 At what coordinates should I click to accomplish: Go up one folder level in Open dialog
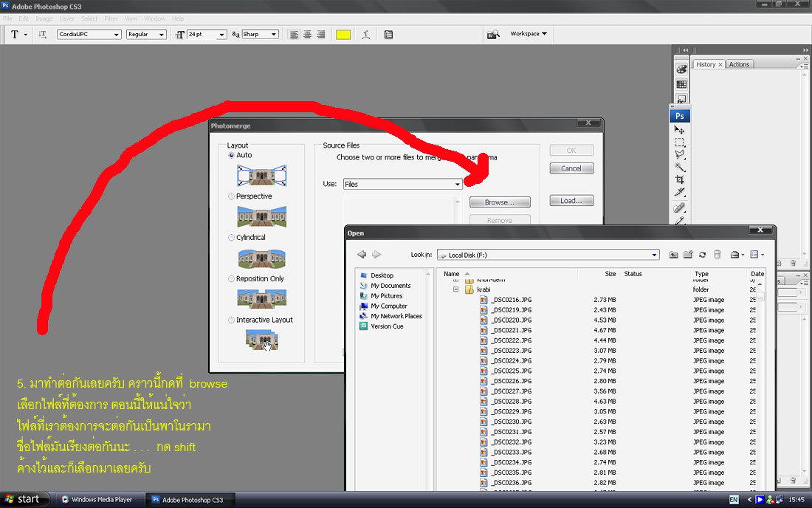click(673, 254)
